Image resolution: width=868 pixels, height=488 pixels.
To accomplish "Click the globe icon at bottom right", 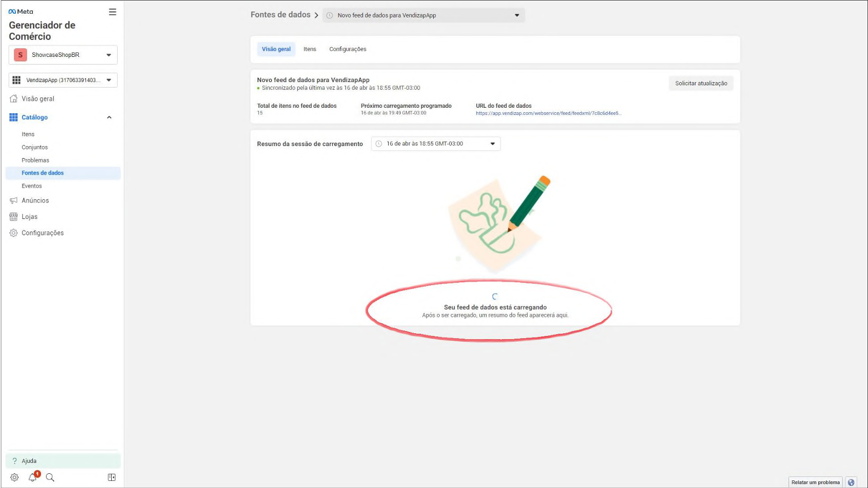I will (851, 482).
